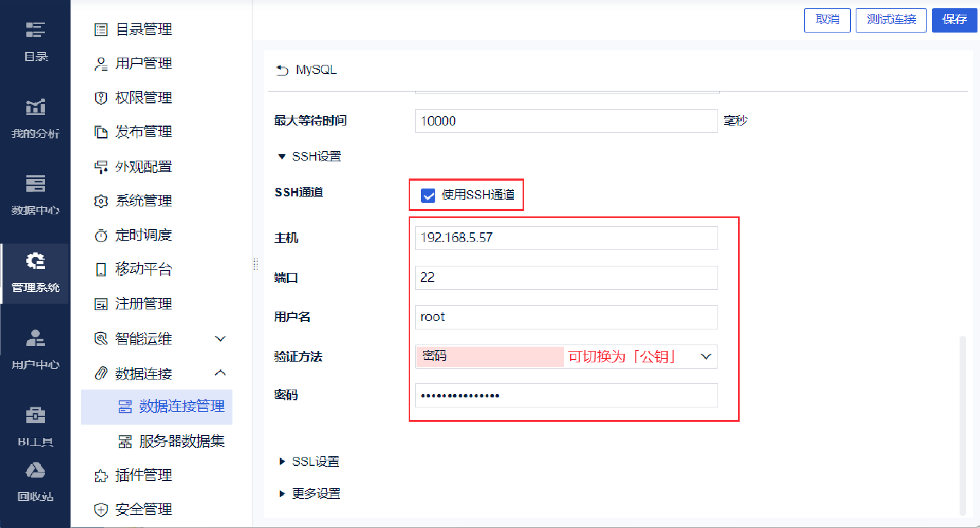Viewport: 980px width, 528px height.
Task: Select the 管理系统 gear icon
Action: tap(35, 261)
